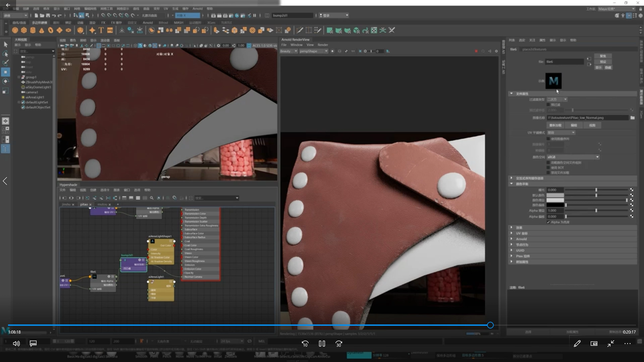Click the reload image button
This screenshot has width=644, height=362.
tap(555, 125)
